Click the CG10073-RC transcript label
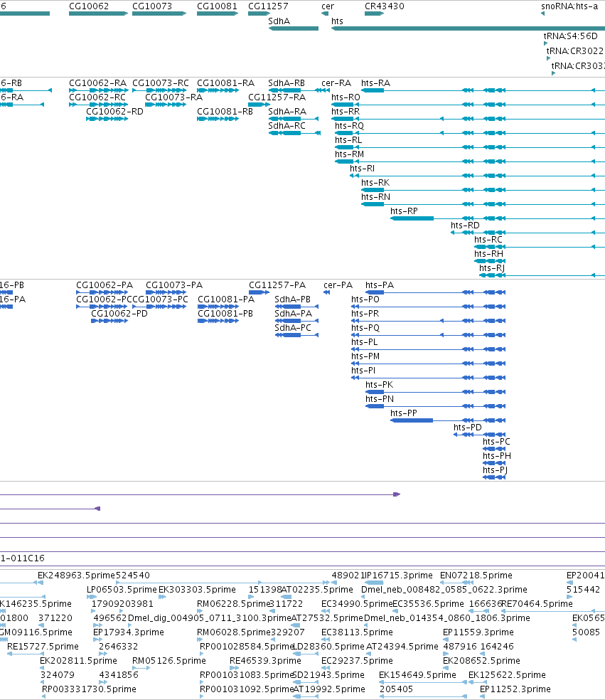The height and width of the screenshot is (700, 605). pos(161,83)
